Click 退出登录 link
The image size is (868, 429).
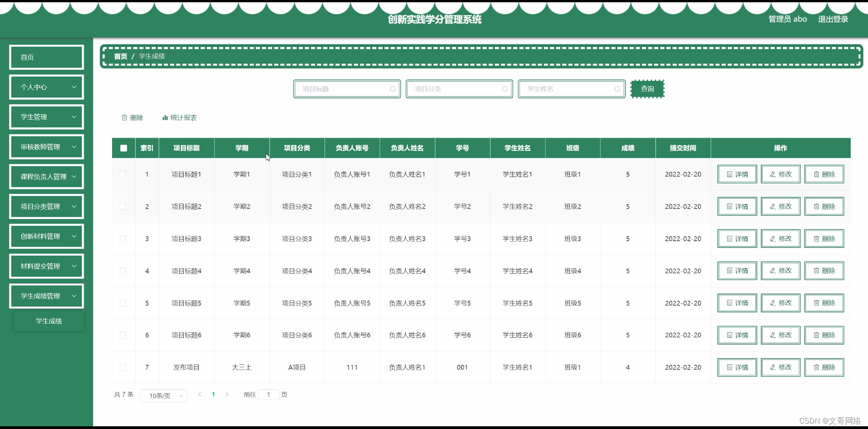pos(833,19)
